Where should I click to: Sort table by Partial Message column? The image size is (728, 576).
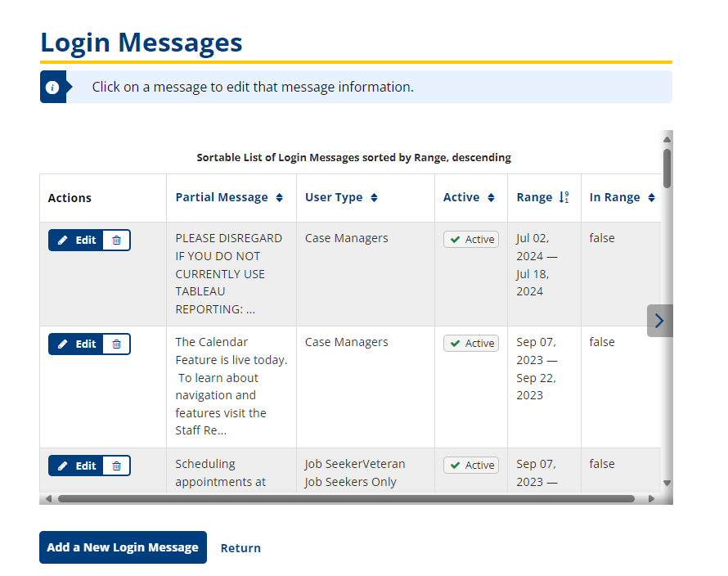[229, 197]
